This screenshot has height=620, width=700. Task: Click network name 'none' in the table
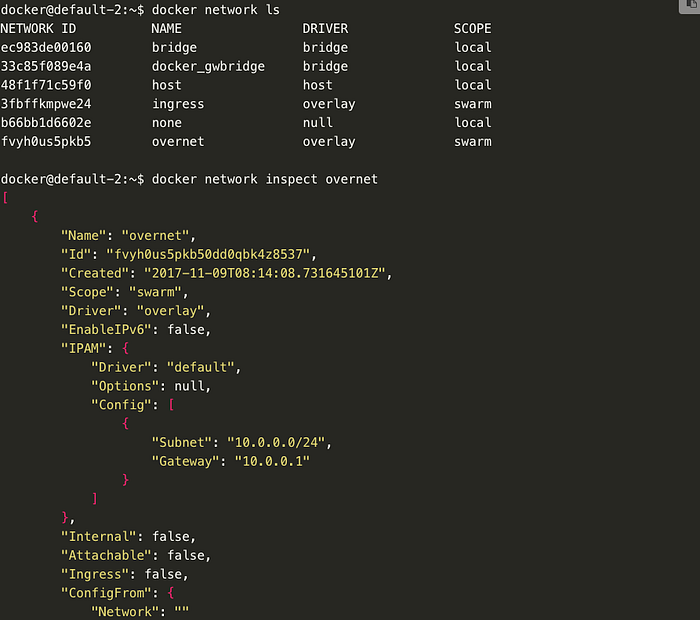tap(167, 123)
